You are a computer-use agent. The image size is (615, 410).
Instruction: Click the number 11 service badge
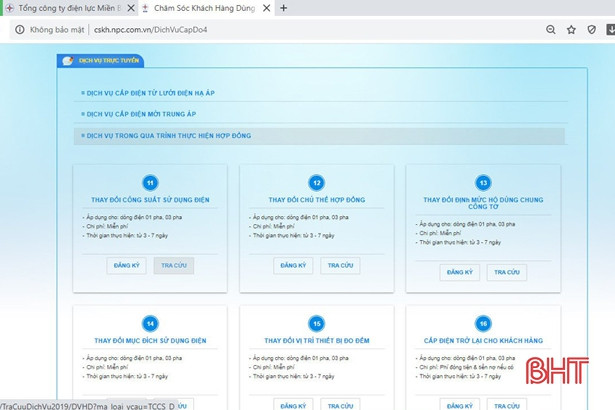point(150,183)
